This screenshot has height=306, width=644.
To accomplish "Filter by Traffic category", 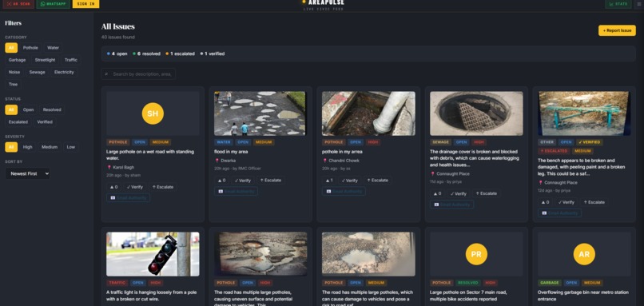I will point(70,60).
